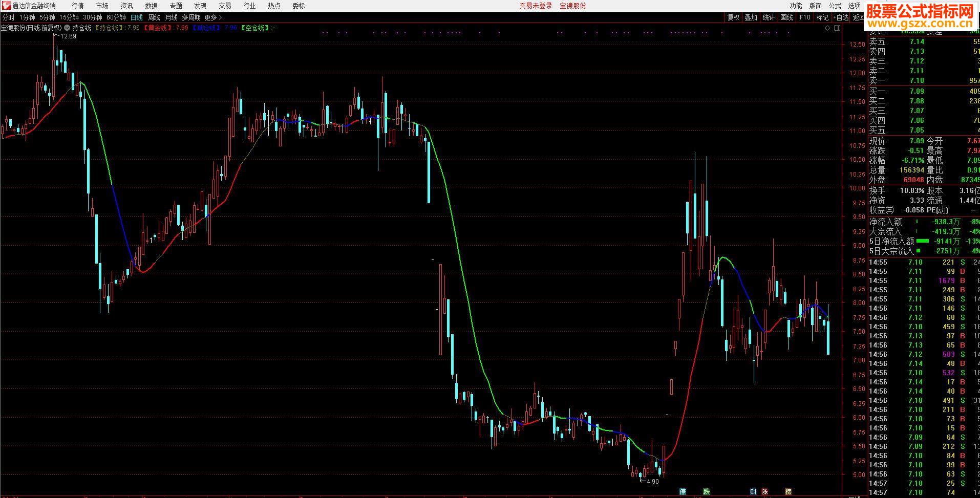Click the 复权 toolbar button
Viewport: 980px width, 498px height.
(x=734, y=17)
